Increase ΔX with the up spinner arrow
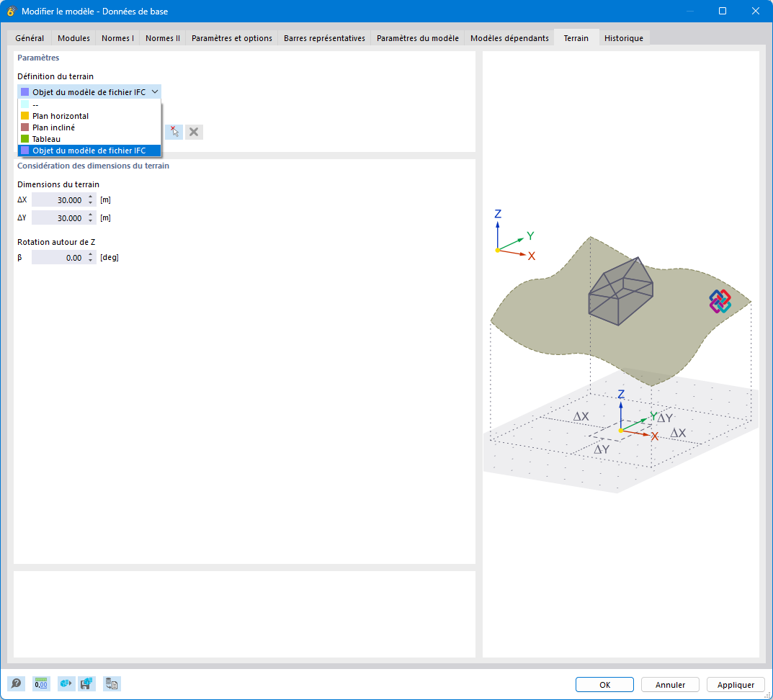This screenshot has height=700, width=773. click(91, 197)
